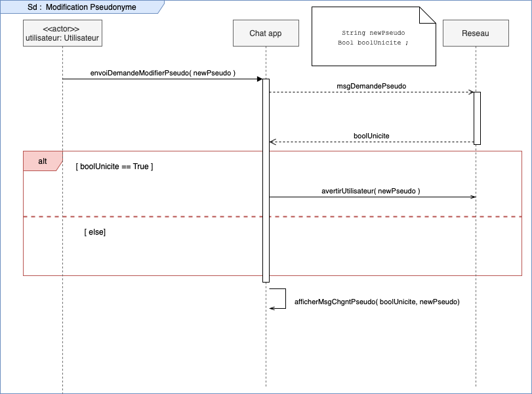Click the utilisateur: Utilisateur actor box

click(62, 33)
